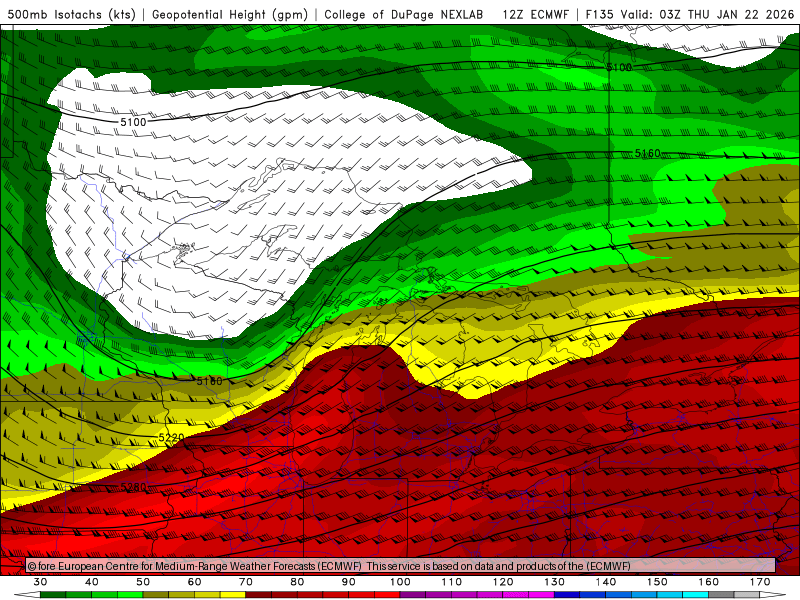Select 'College of DuPage NEXLAB' in the header
Image resolution: width=800 pixels, height=600 pixels.
(x=404, y=14)
